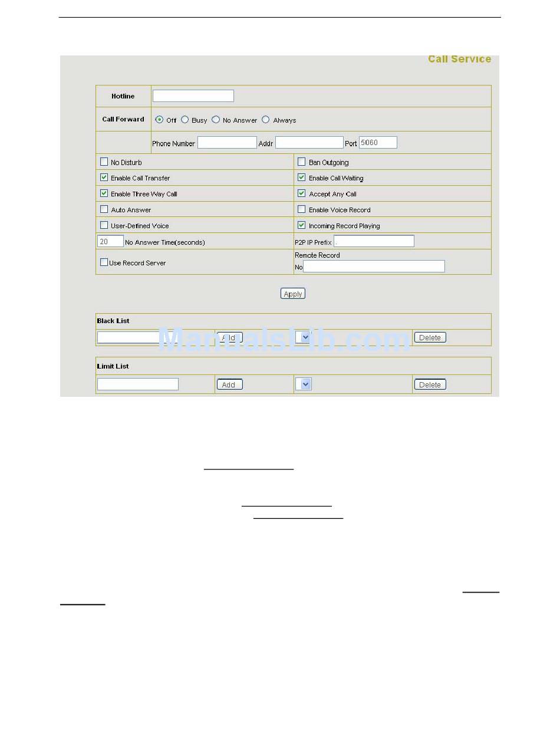The image size is (560, 743).
Task: Enable the Enable Voice Record checkbox
Action: click(302, 209)
